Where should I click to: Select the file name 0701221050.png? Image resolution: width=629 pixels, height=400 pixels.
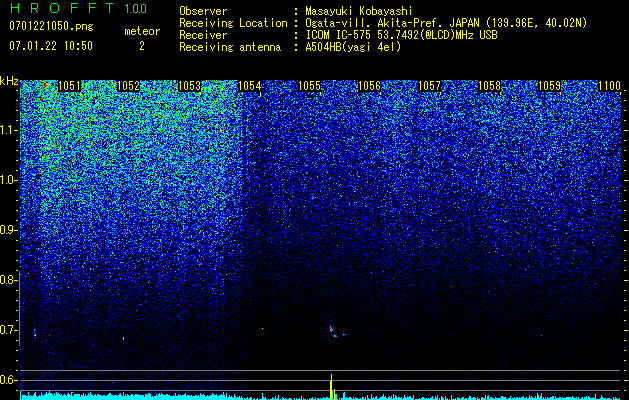pyautogui.click(x=51, y=27)
